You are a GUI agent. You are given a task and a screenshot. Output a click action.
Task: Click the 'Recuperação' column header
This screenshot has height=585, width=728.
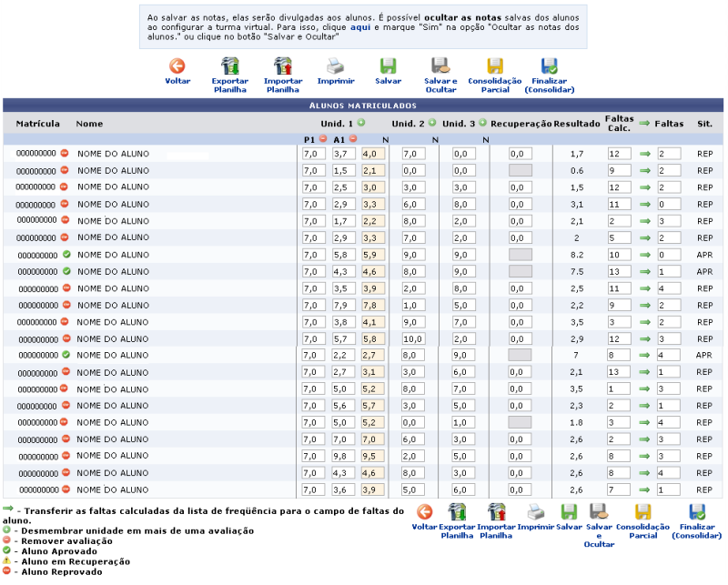pos(521,124)
